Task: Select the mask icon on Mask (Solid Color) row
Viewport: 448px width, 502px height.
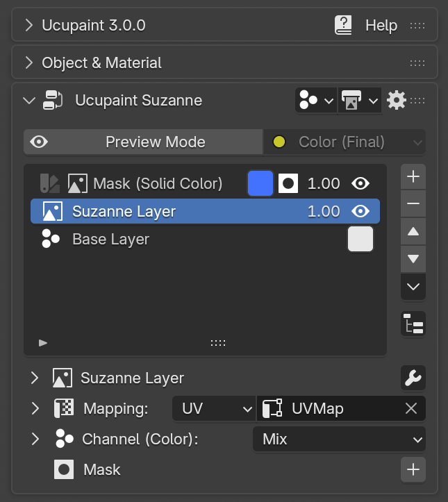Action: click(x=288, y=183)
